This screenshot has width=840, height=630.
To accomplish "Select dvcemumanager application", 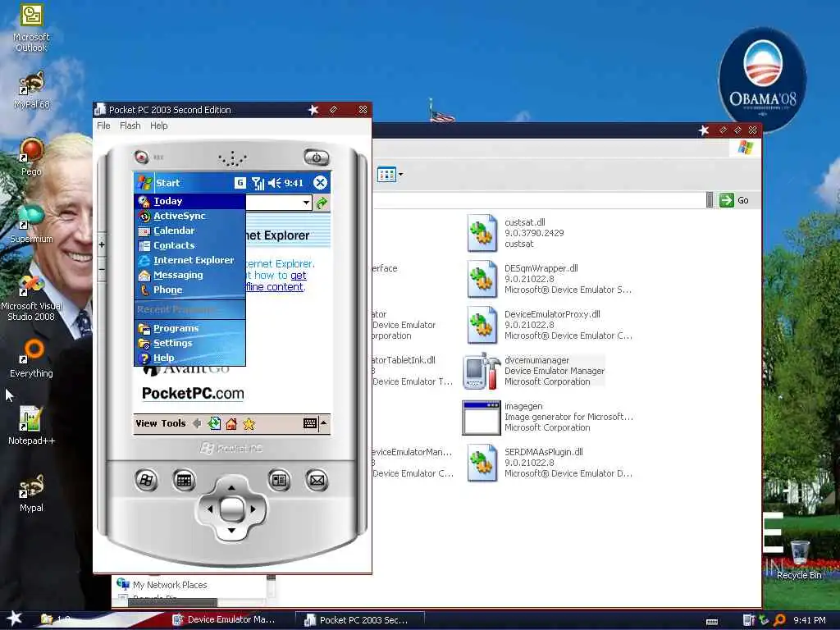I will point(534,371).
